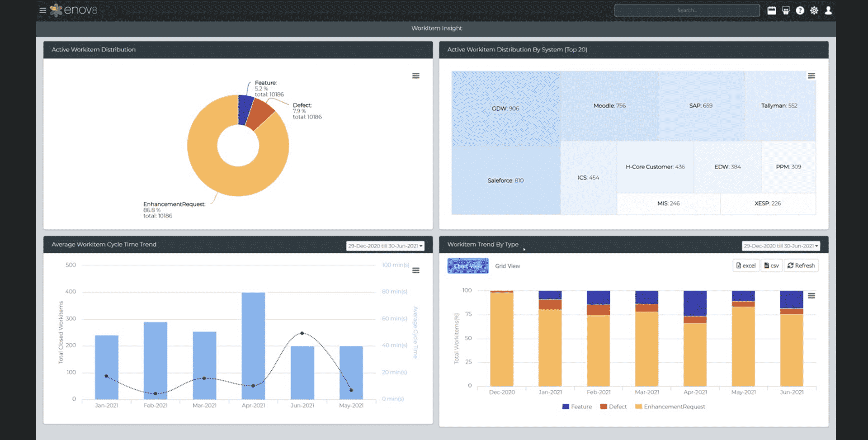Open the menu on Average Cycle Time chart

tap(415, 270)
